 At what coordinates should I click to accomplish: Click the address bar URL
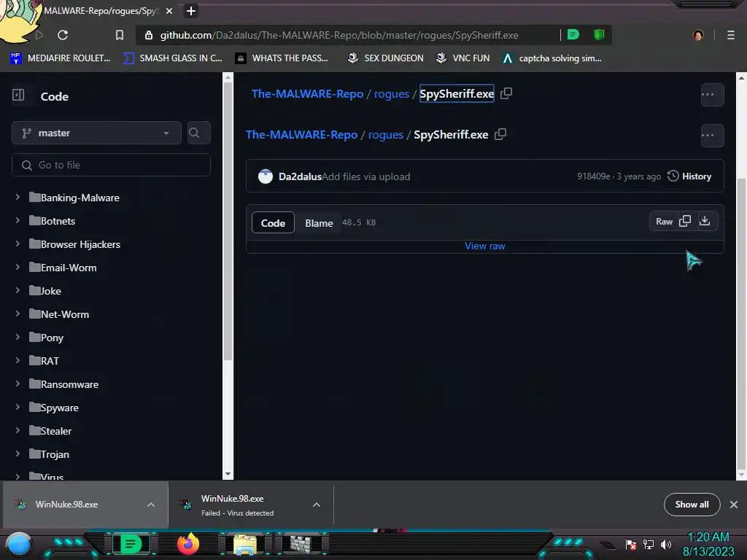pyautogui.click(x=338, y=35)
